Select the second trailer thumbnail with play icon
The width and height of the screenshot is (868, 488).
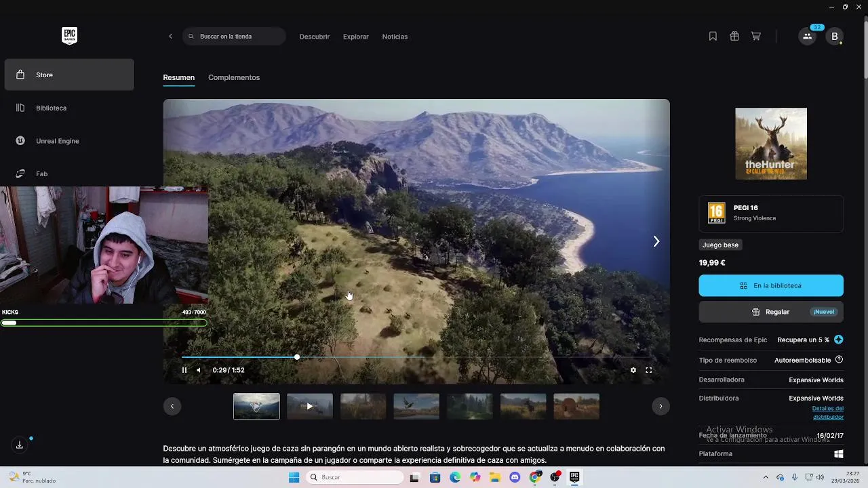pyautogui.click(x=310, y=407)
